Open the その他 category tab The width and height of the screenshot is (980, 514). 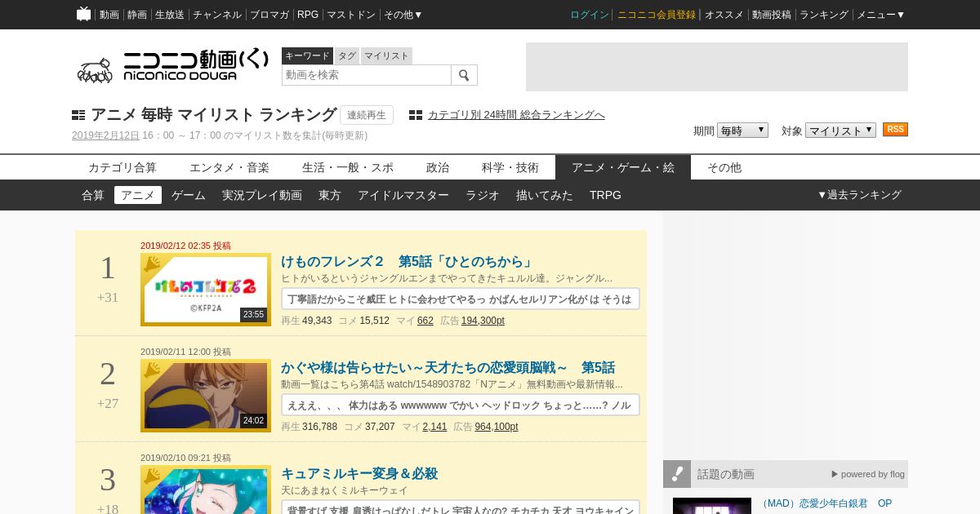pos(724,167)
